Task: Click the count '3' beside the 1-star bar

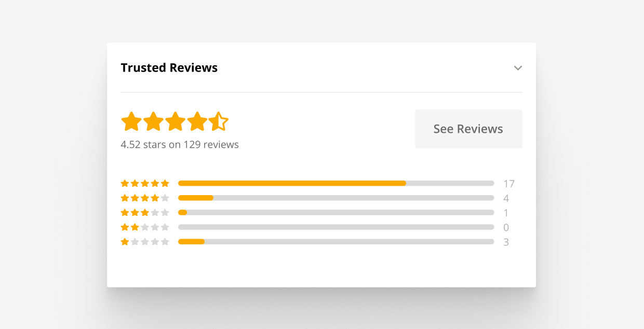Action: coord(506,241)
